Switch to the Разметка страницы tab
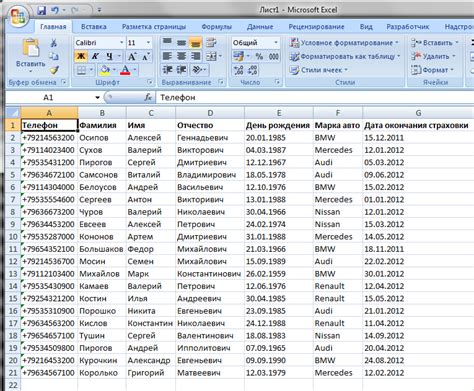 [x=154, y=27]
